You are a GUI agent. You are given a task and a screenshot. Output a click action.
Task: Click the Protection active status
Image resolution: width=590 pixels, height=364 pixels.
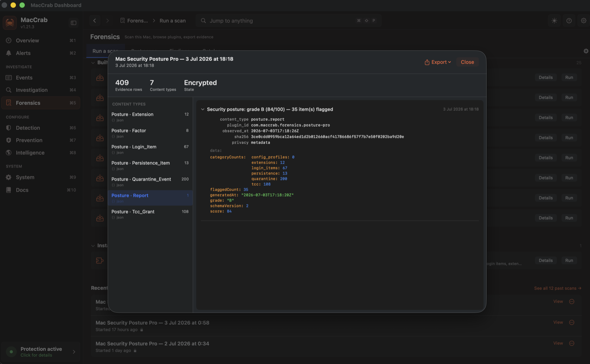[41, 351]
